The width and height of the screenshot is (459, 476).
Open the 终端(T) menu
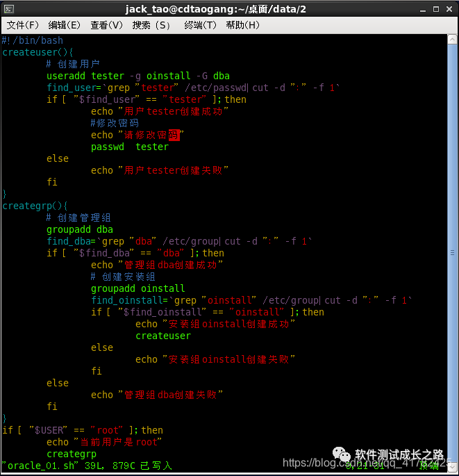pos(200,25)
